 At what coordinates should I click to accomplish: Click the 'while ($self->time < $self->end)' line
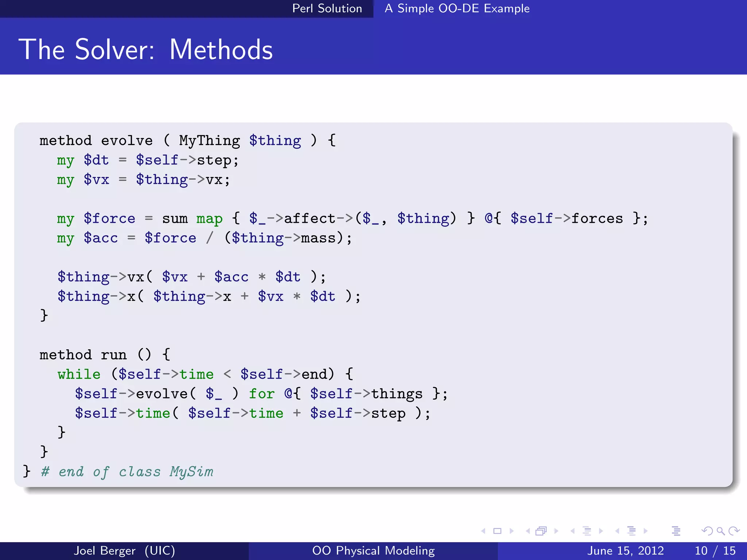coord(205,374)
